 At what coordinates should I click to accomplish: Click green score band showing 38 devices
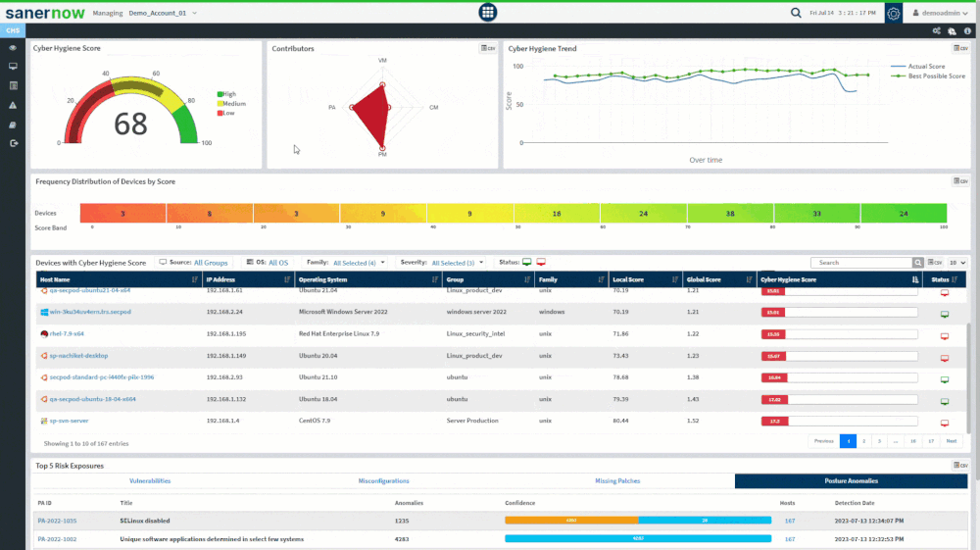point(730,213)
